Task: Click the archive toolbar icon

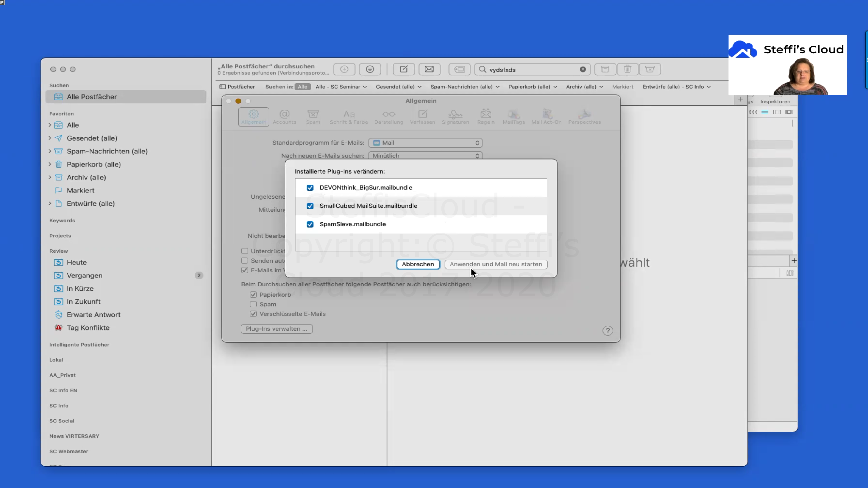Action: 605,69
